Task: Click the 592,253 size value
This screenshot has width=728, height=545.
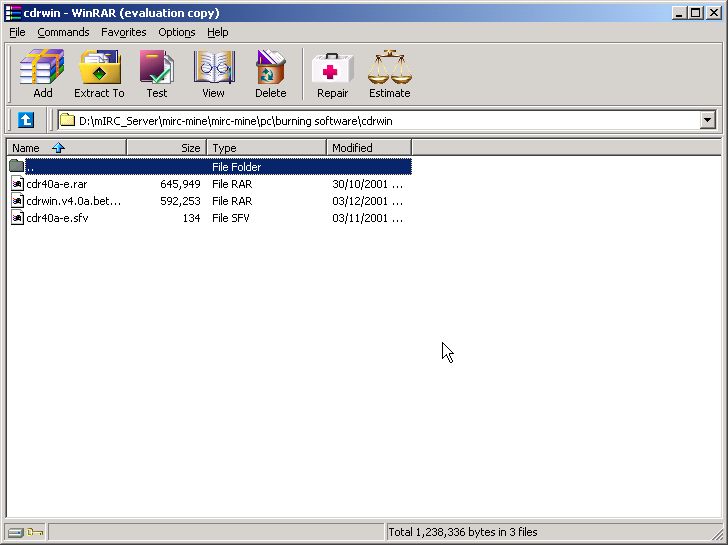Action: 180,201
